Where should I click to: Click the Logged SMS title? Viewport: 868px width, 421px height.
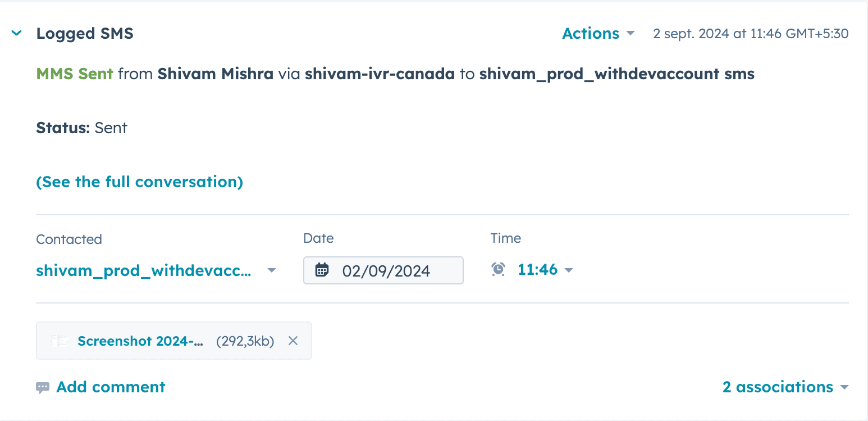[x=85, y=34]
